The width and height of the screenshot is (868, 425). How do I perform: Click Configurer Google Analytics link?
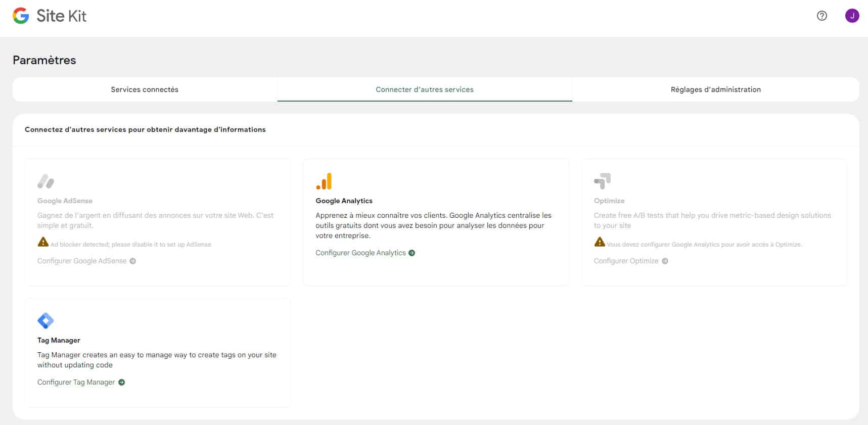click(x=360, y=253)
